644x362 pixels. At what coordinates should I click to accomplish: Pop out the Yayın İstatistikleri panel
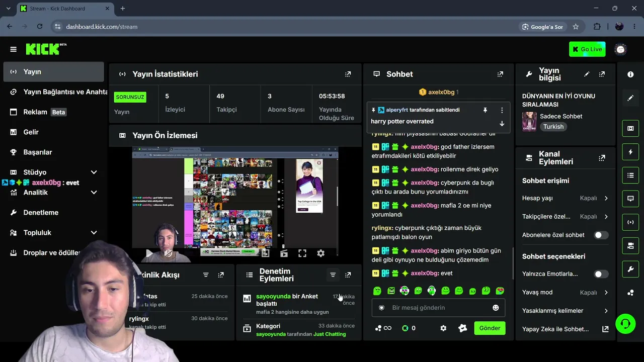(x=348, y=74)
